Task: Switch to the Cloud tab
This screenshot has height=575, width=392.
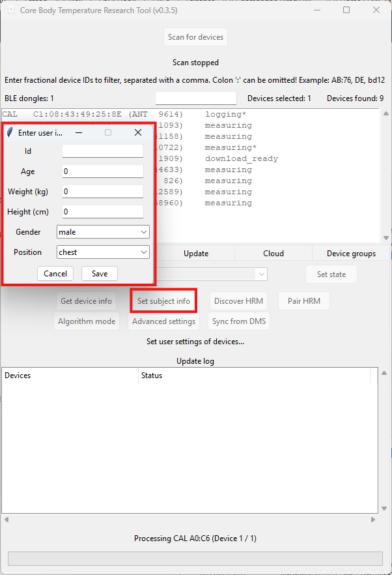Action: [x=273, y=254]
